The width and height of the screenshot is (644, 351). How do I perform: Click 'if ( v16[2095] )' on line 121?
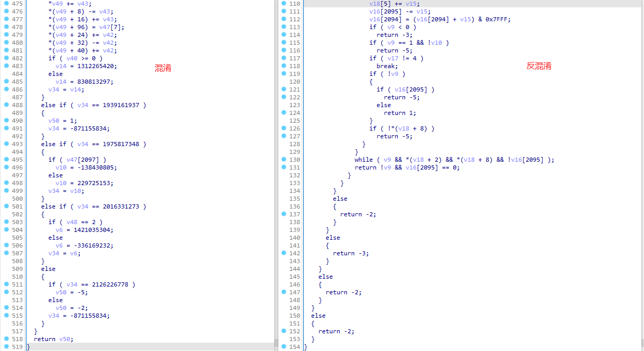coord(406,89)
